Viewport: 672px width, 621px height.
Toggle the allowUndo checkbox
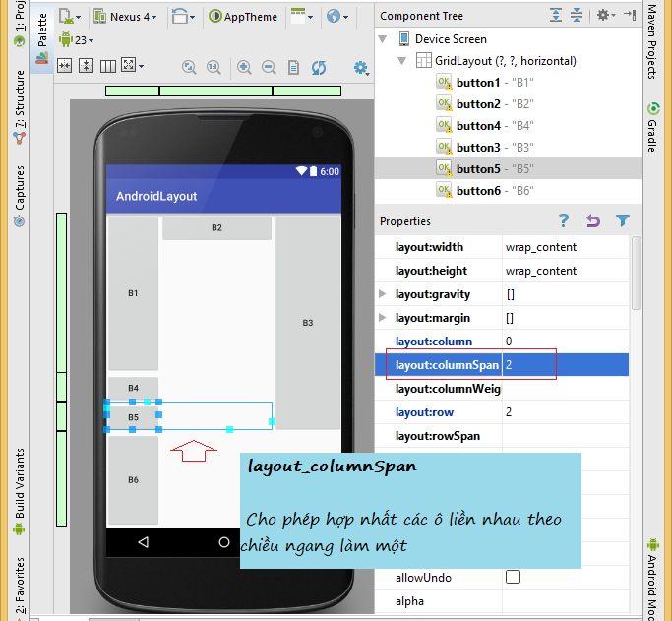tap(513, 577)
